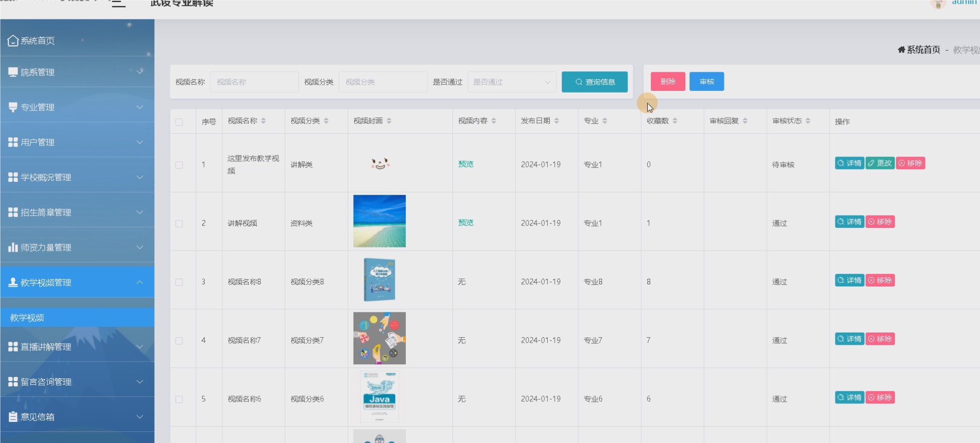This screenshot has height=443, width=980.
Task: Expand the 院系管理 chevron
Action: (140, 71)
